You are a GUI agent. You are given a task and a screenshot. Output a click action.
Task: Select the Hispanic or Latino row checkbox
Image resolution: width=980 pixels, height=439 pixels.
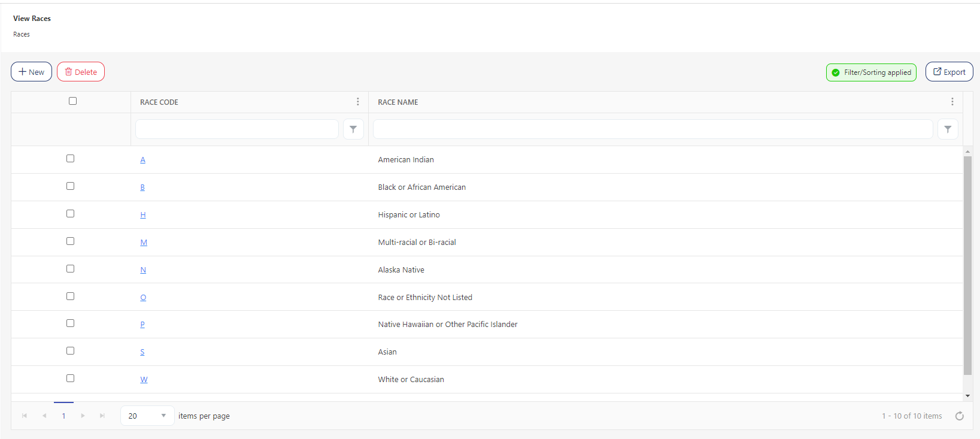pos(71,214)
